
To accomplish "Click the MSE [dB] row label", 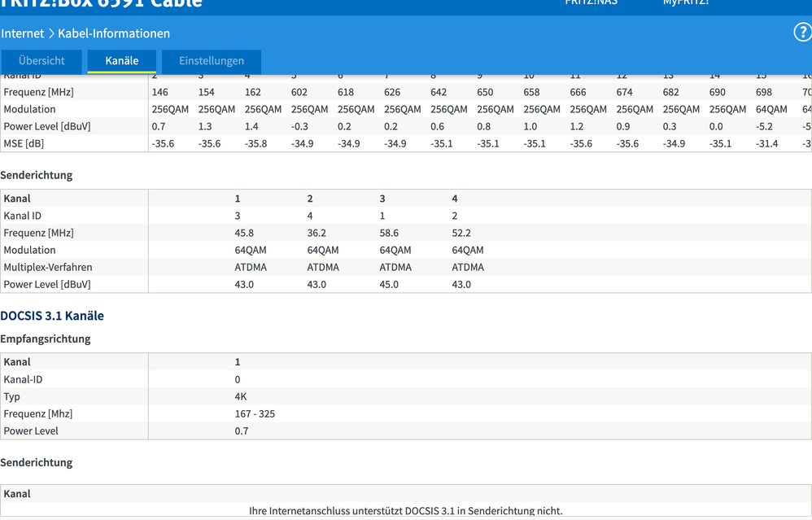I will pos(24,142).
